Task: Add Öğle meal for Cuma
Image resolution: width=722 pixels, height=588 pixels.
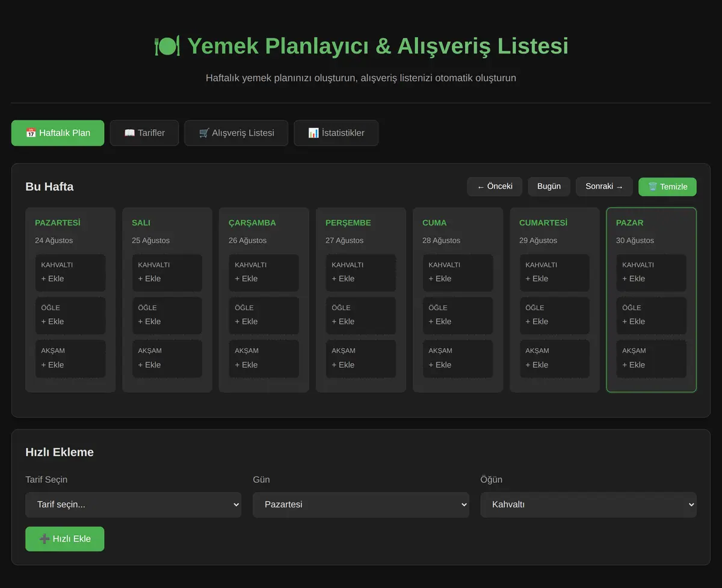Action: [x=458, y=316]
